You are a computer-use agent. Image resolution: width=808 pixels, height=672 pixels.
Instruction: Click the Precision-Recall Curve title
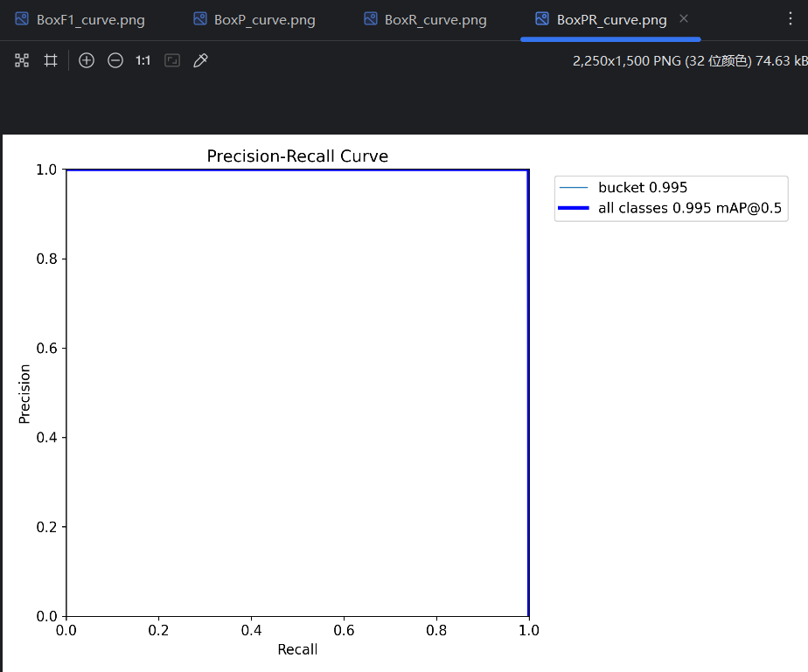[x=297, y=156]
